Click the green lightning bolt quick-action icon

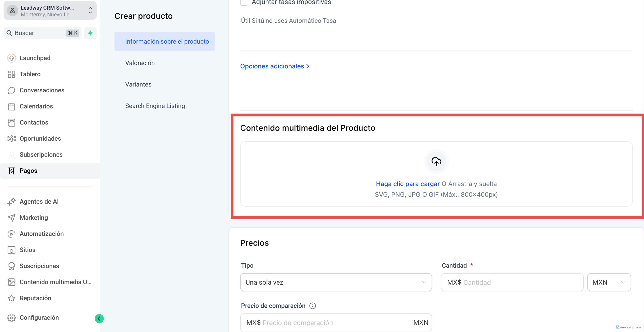(x=90, y=33)
